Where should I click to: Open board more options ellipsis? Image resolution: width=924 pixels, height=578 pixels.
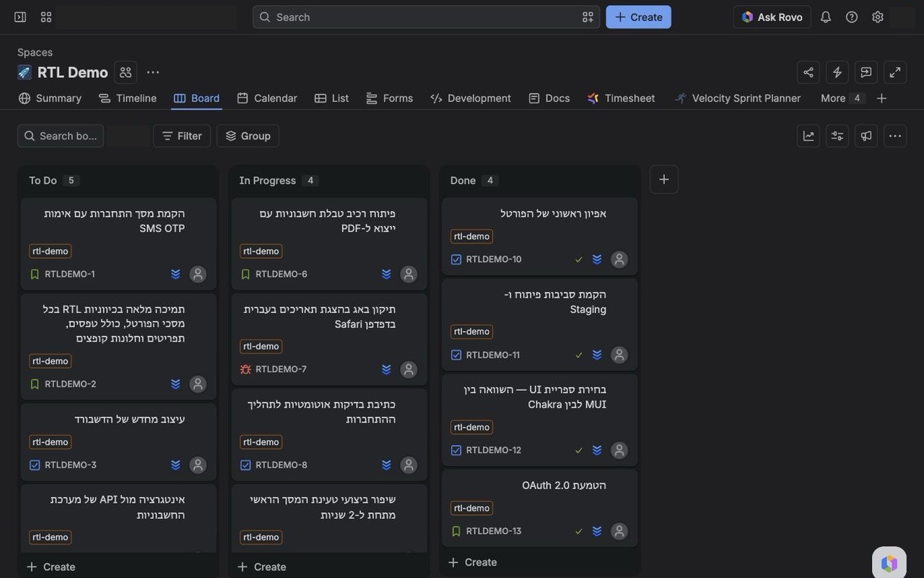pos(895,136)
